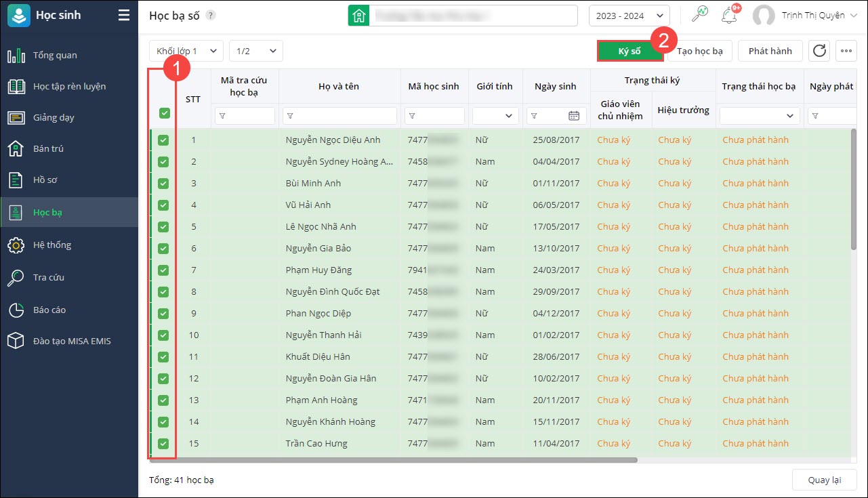Click the help question mark beside Học bạ số
Viewport: 868px width, 498px height.
click(x=211, y=16)
